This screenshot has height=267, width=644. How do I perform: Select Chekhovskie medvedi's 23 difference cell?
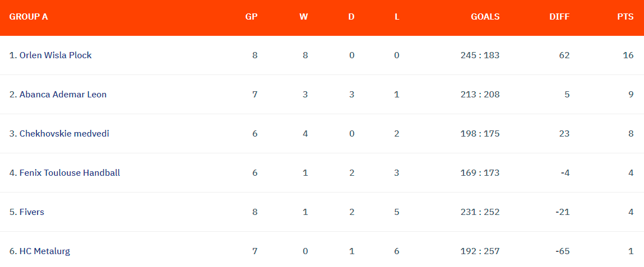[565, 133]
